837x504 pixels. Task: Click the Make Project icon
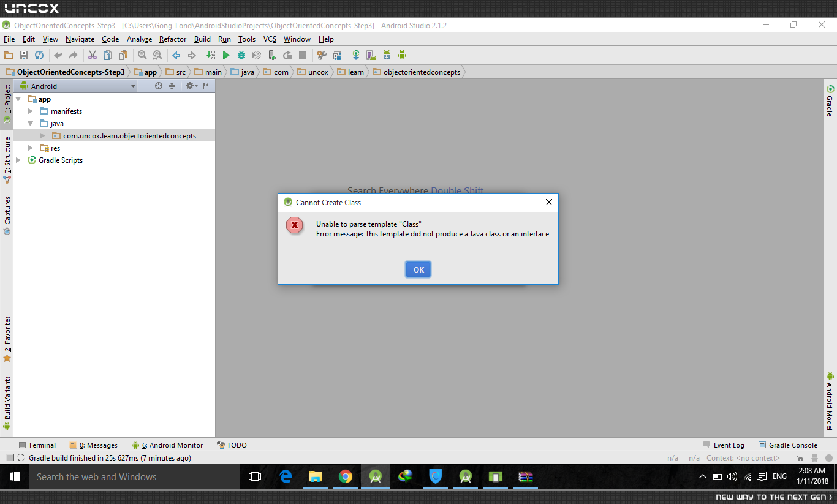[x=211, y=55]
